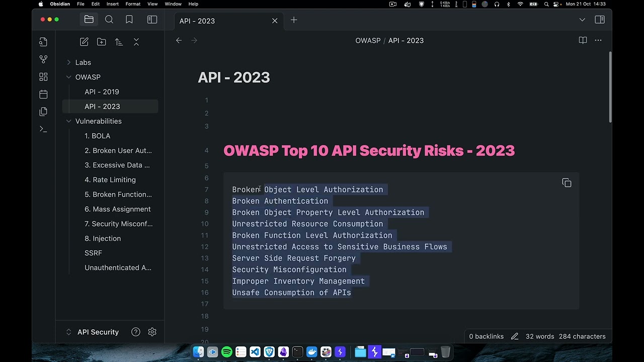Open Docker from the dock
Viewport: 644px width, 362px height.
pos(311,352)
